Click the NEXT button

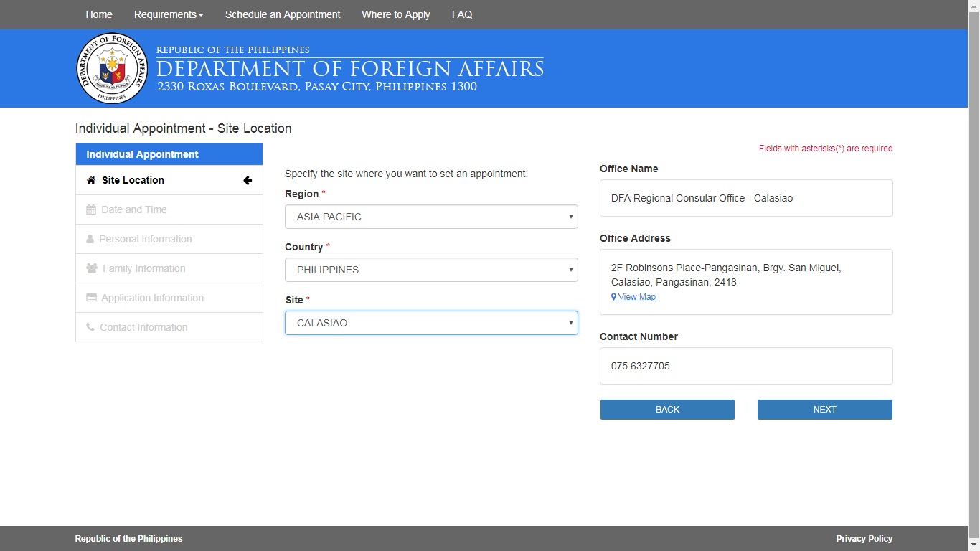coord(824,409)
